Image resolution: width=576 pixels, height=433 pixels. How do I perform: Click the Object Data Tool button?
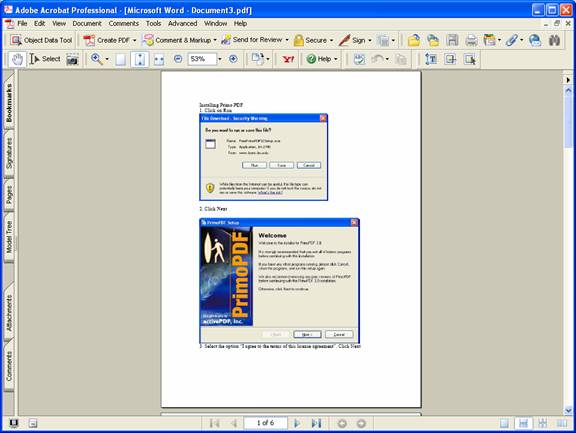pyautogui.click(x=42, y=40)
